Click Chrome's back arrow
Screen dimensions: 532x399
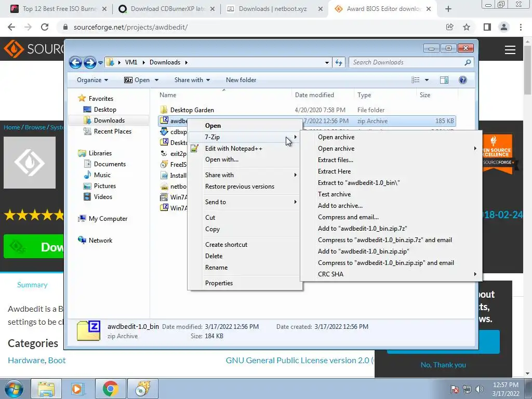pyautogui.click(x=11, y=27)
